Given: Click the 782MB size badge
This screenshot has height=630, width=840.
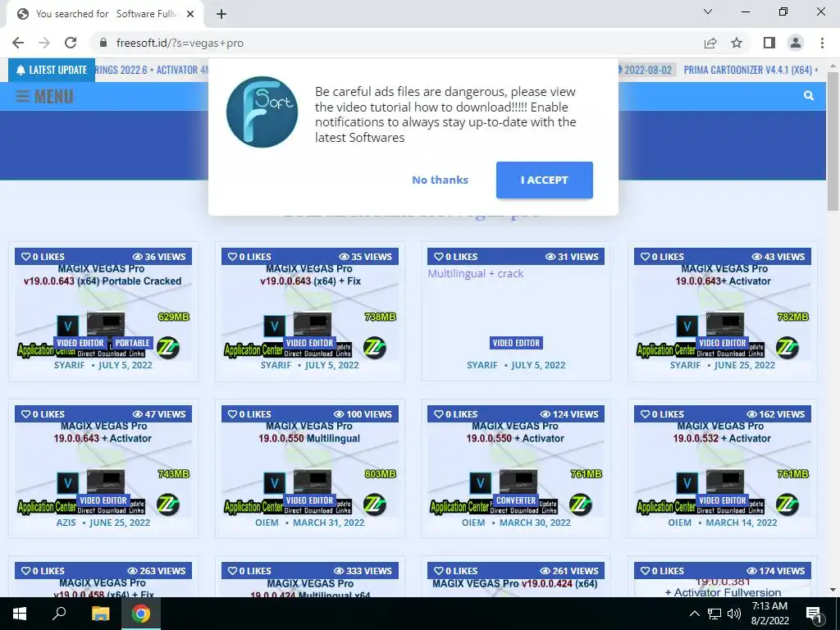Looking at the screenshot, I should tap(793, 317).
